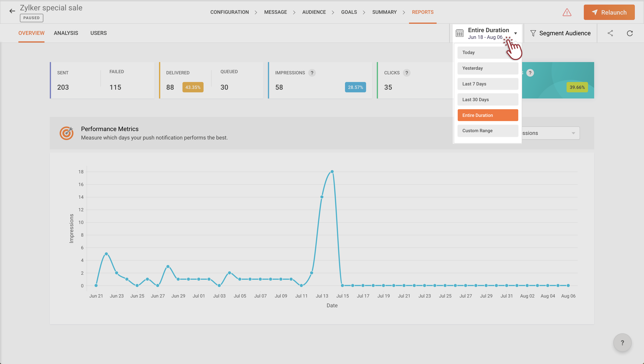Collapse the Entire Duration date dropdown

pyautogui.click(x=515, y=33)
